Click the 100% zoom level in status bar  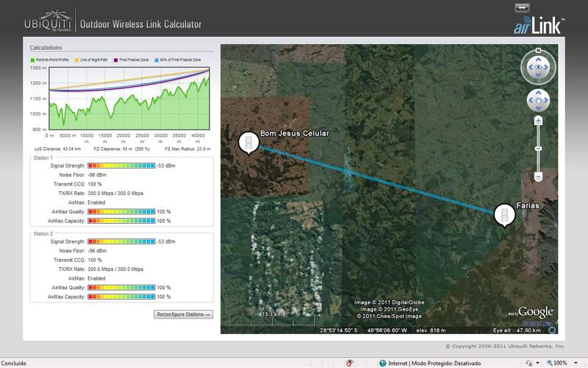pyautogui.click(x=560, y=363)
